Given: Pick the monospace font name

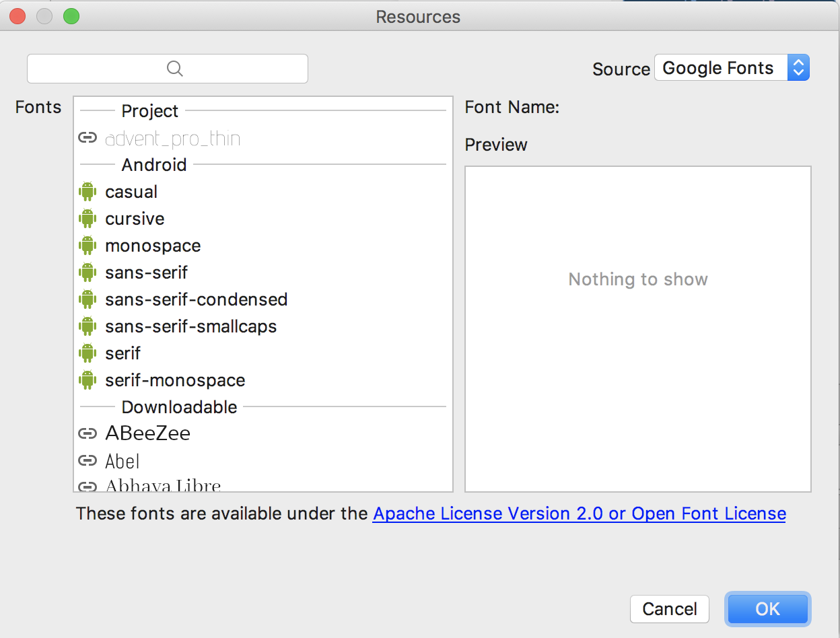Looking at the screenshot, I should click(x=153, y=246).
